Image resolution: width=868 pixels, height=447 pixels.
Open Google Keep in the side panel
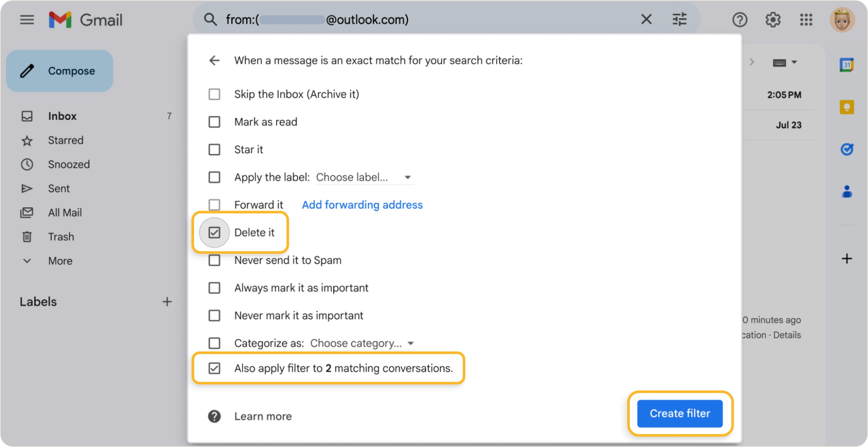(x=847, y=107)
